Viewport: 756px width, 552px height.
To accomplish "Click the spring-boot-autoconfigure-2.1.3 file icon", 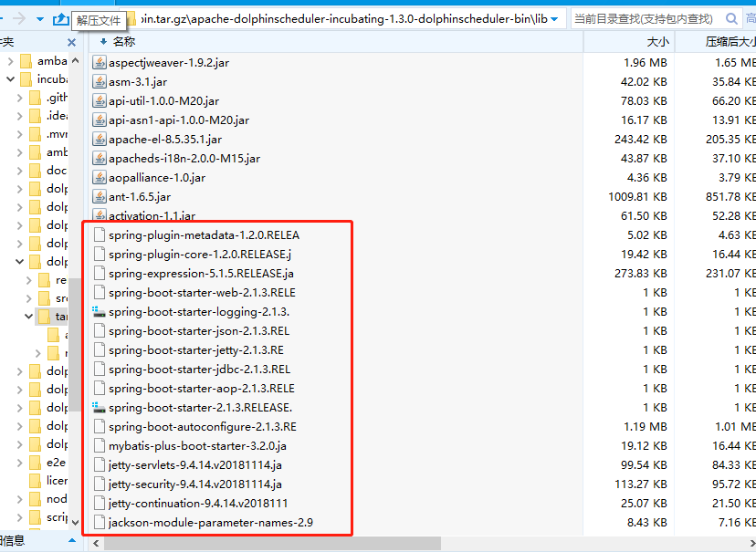I will (x=100, y=427).
